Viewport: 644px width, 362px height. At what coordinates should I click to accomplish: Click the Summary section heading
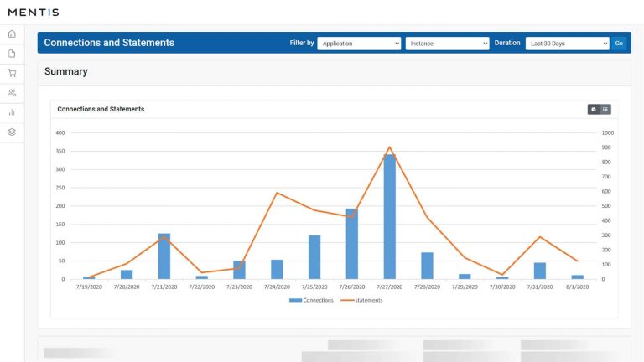66,72
